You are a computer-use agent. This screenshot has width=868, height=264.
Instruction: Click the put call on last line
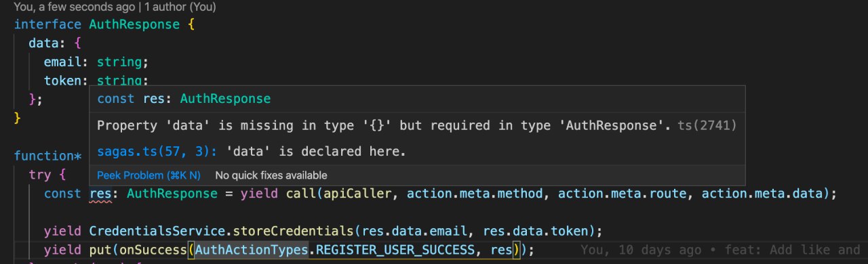click(x=100, y=250)
